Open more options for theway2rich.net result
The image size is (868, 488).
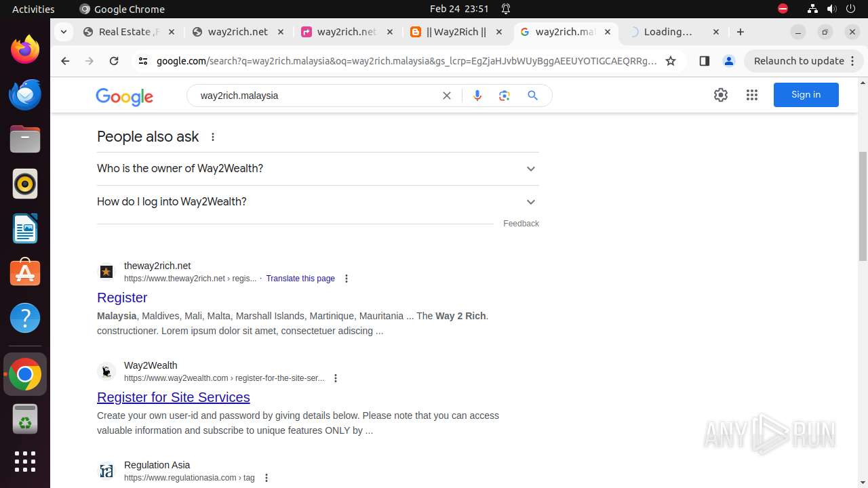tap(347, 279)
